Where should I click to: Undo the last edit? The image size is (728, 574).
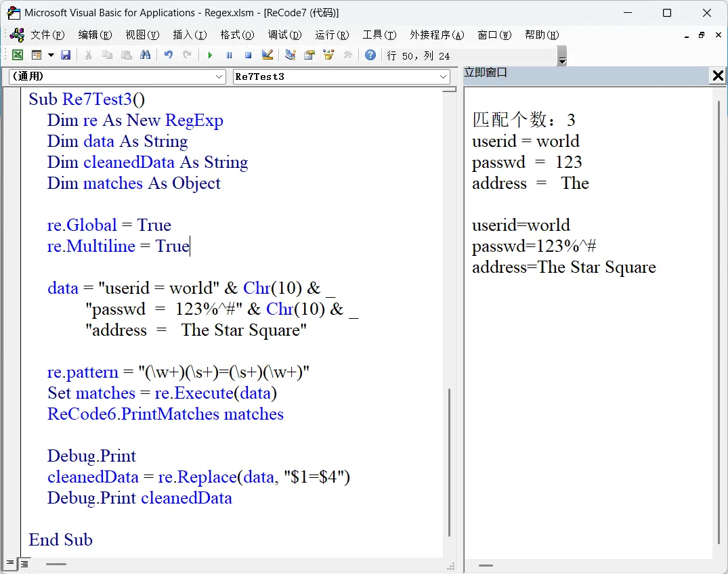point(168,56)
